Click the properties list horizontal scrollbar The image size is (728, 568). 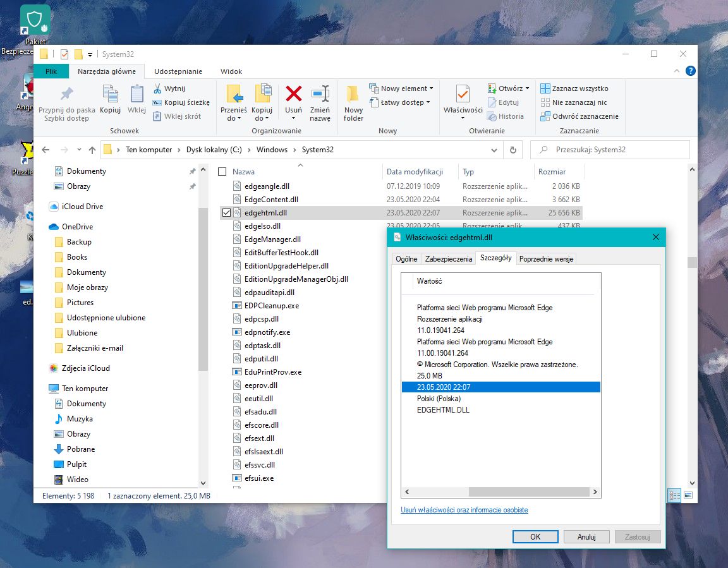(528, 492)
